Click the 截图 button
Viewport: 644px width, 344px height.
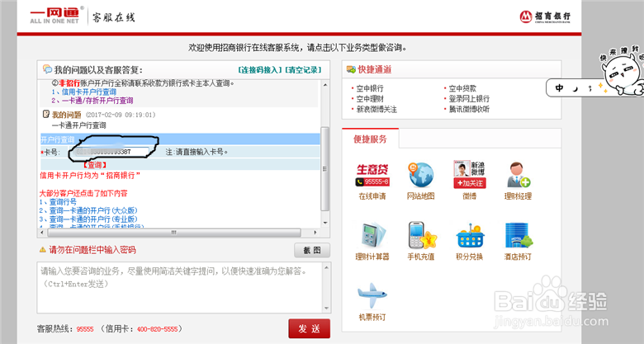[x=312, y=250]
